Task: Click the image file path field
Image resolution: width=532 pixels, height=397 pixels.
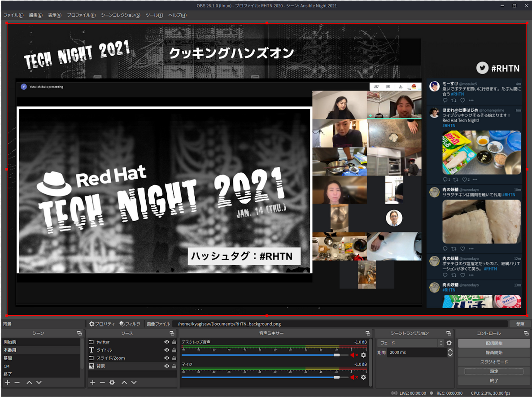Action: pos(340,324)
